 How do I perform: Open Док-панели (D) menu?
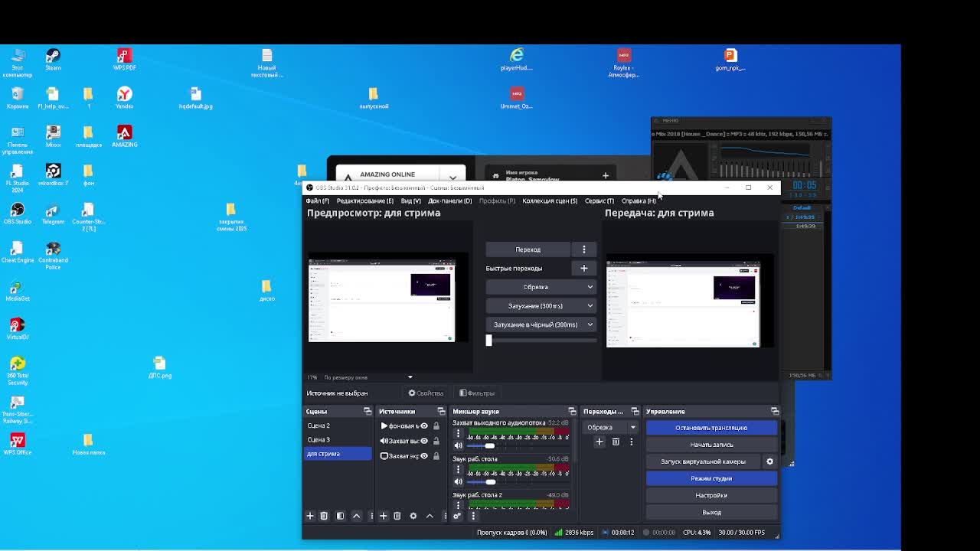tap(450, 201)
